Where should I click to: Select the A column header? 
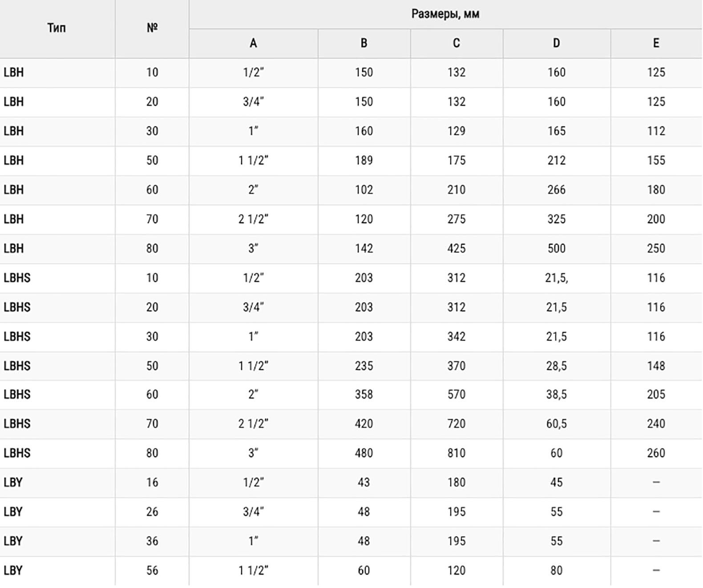click(x=253, y=43)
